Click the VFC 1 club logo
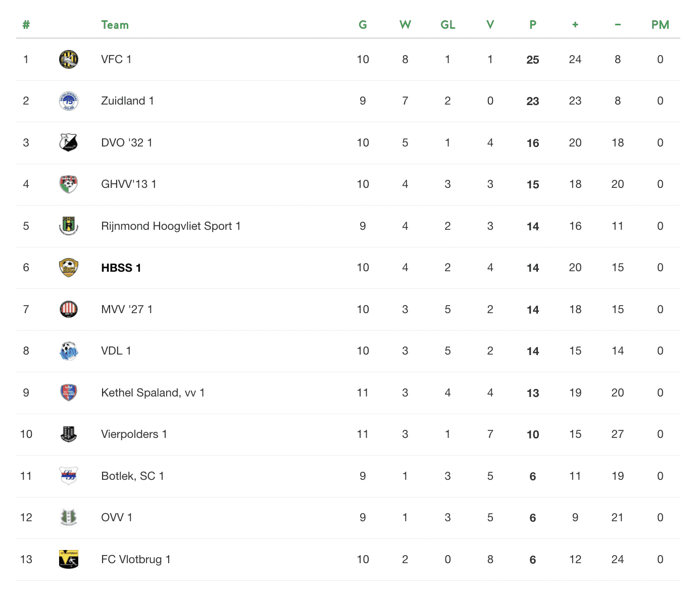 click(69, 60)
